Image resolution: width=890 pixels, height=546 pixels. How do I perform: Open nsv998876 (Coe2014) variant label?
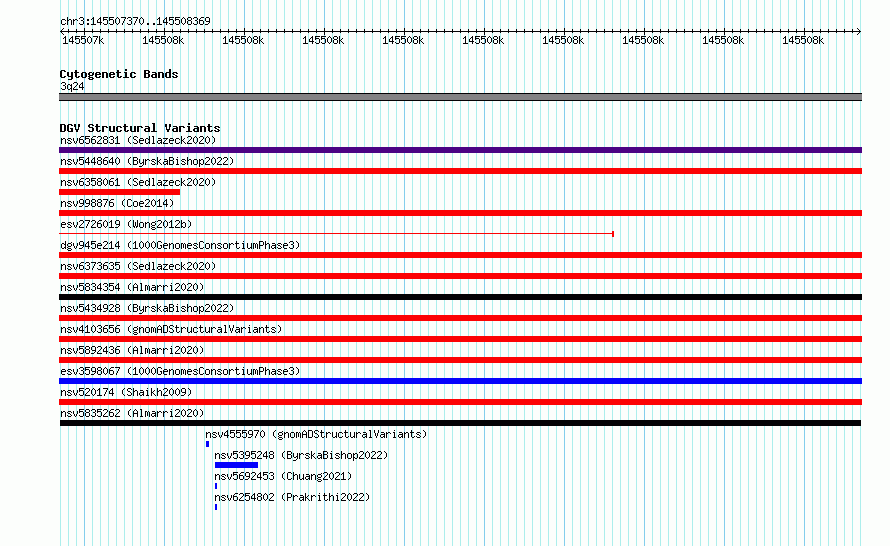pos(117,203)
